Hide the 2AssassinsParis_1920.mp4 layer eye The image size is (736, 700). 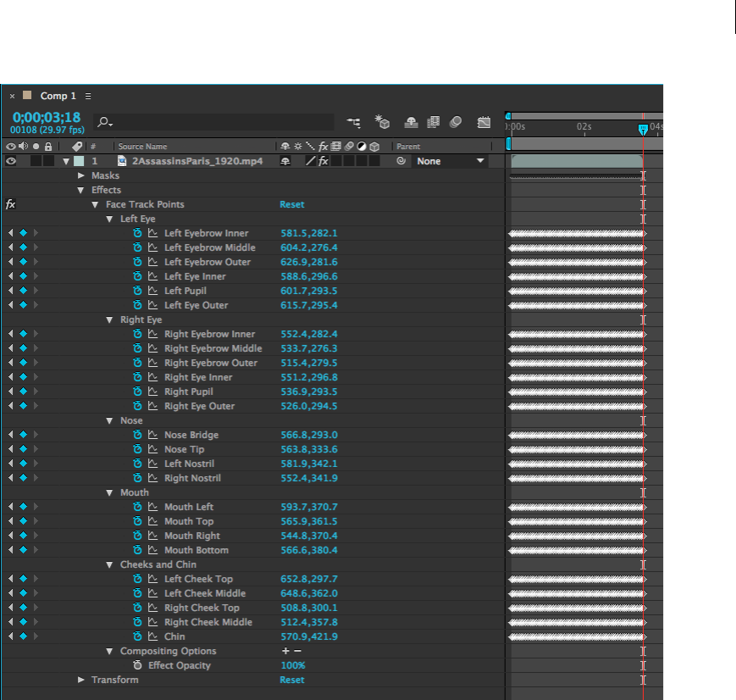coord(11,161)
